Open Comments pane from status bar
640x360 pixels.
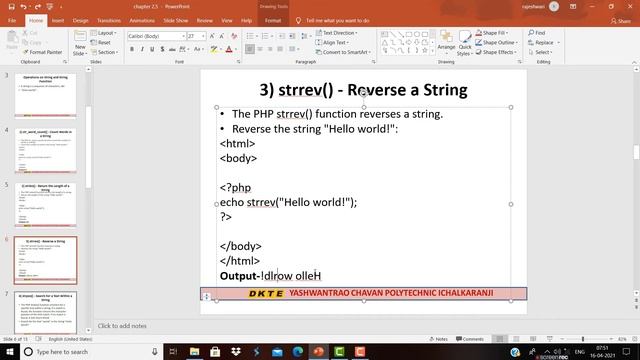pos(470,339)
